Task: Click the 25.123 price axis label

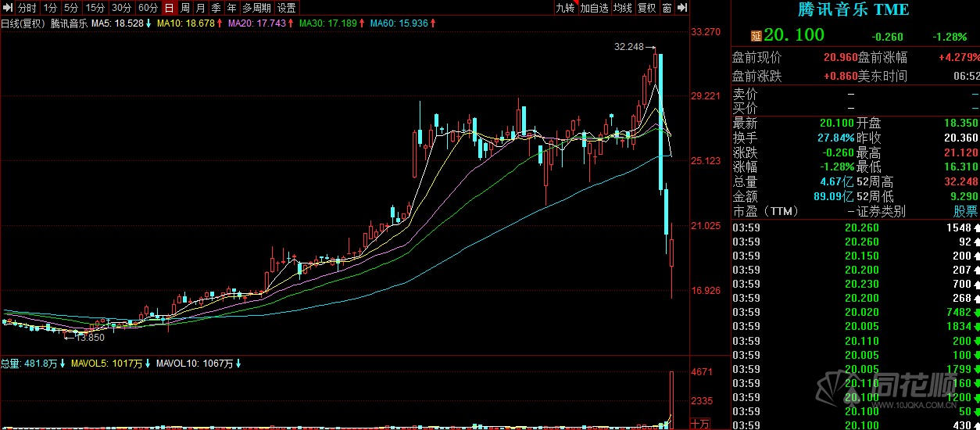Action: 706,161
